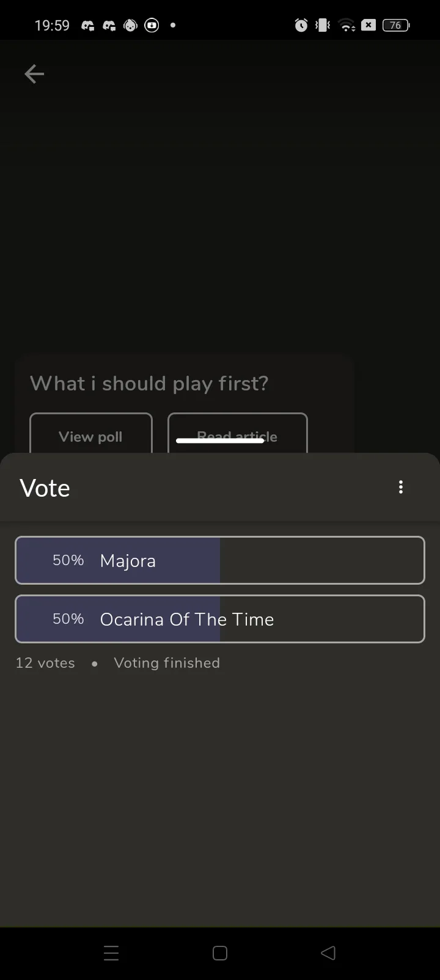Tap the alarm clock status bar icon
This screenshot has height=980, width=440.
click(x=301, y=25)
